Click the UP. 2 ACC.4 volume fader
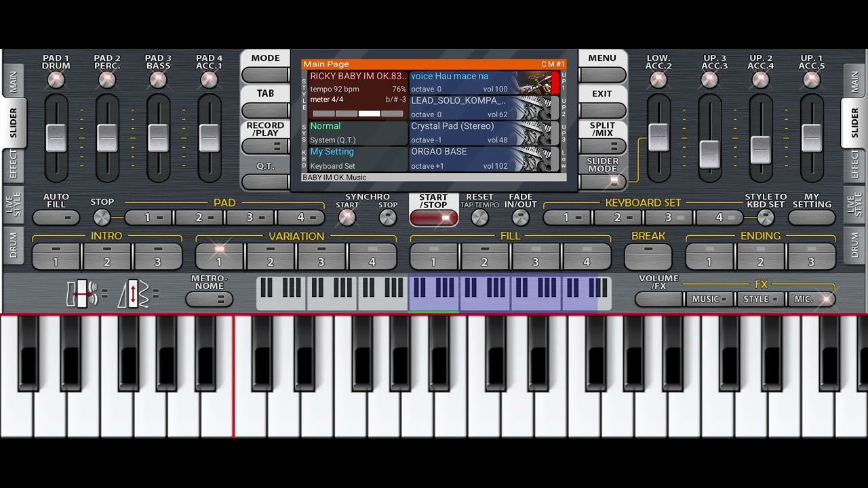Image resolution: width=868 pixels, height=488 pixels. pos(761,149)
